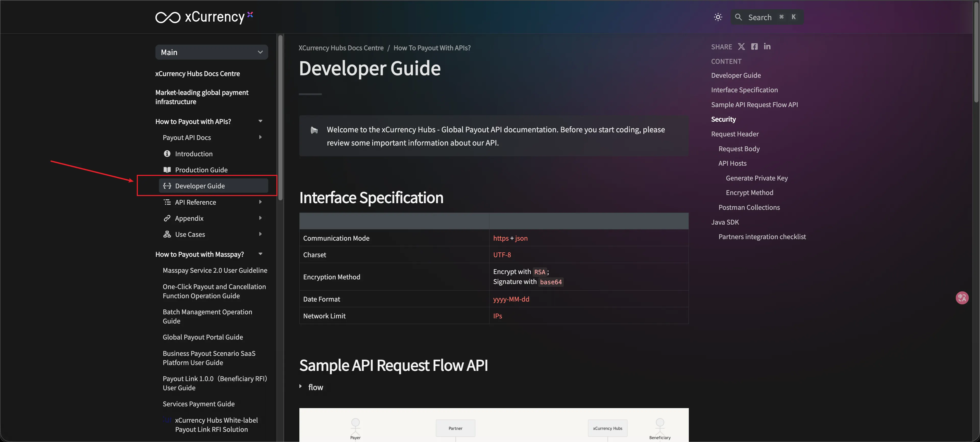This screenshot has height=442, width=980.
Task: Expand the API Reference section
Action: pyautogui.click(x=260, y=202)
